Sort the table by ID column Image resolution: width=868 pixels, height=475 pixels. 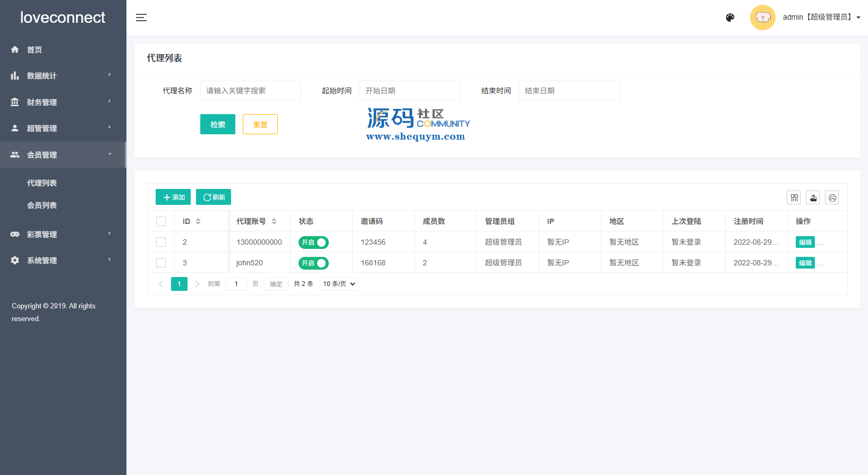[x=198, y=221]
